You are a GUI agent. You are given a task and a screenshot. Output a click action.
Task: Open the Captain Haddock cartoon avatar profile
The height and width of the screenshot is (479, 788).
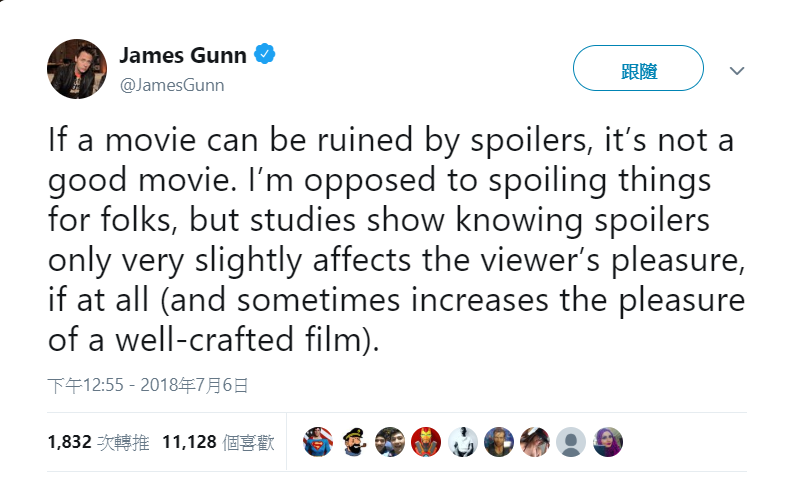click(x=353, y=441)
